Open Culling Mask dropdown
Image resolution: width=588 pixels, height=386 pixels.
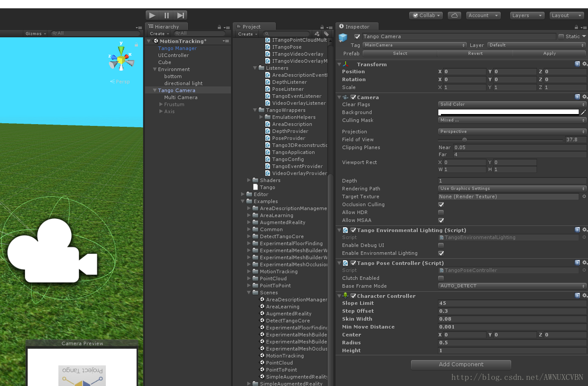point(512,120)
